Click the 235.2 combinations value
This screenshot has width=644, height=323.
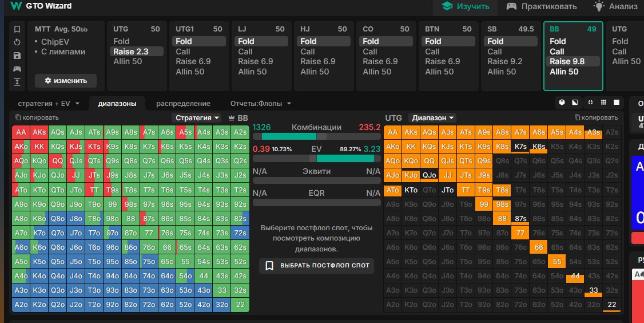coord(369,127)
